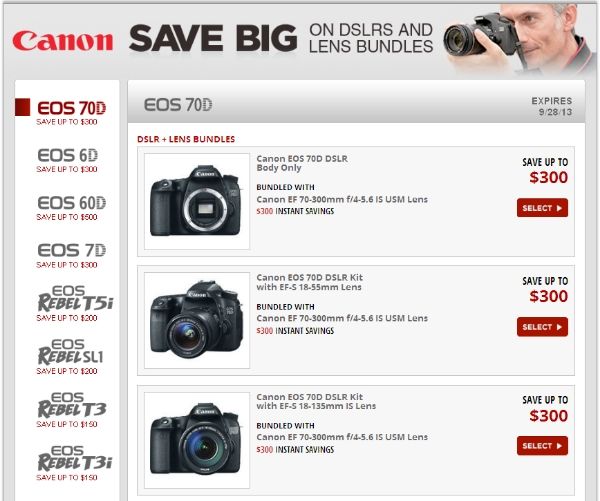
Task: Open the 70D body-only camera thumbnail
Action: click(197, 201)
